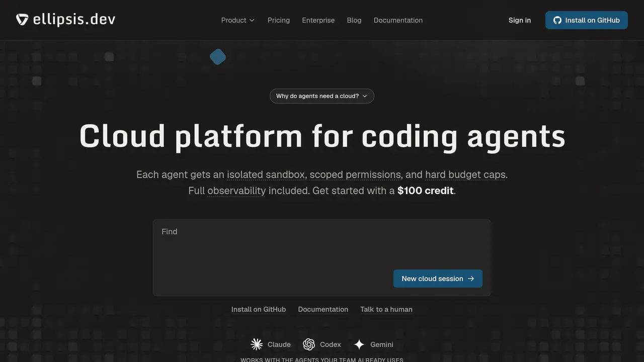Click Sign in

coord(520,20)
